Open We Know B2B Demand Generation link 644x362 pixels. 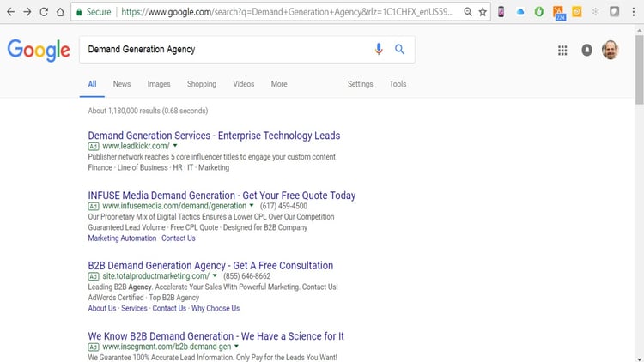(216, 336)
